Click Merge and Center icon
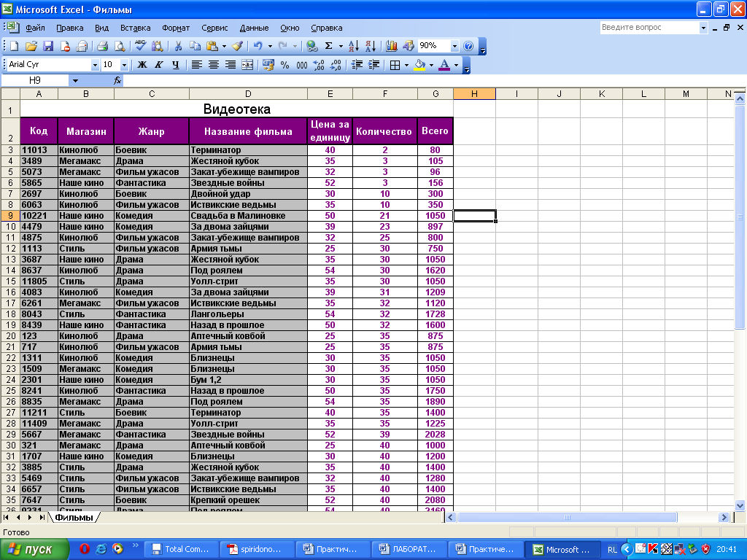This screenshot has height=560, width=747. tap(247, 65)
